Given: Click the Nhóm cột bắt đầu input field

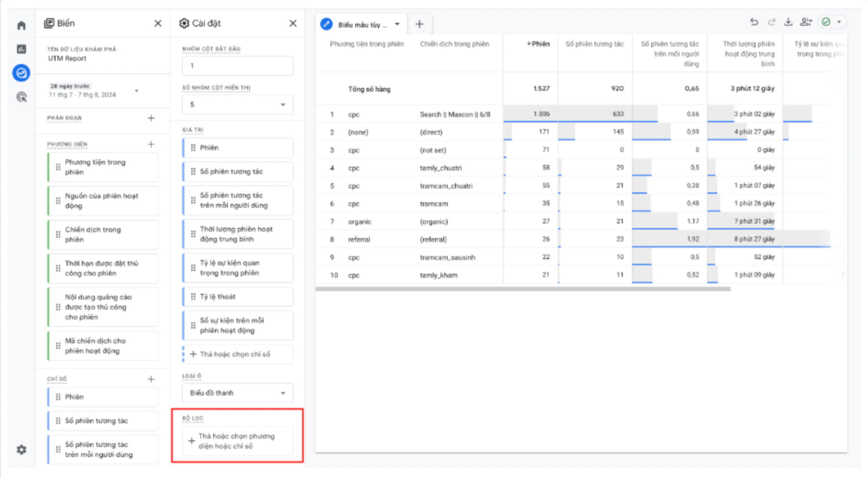Looking at the screenshot, I should point(237,66).
